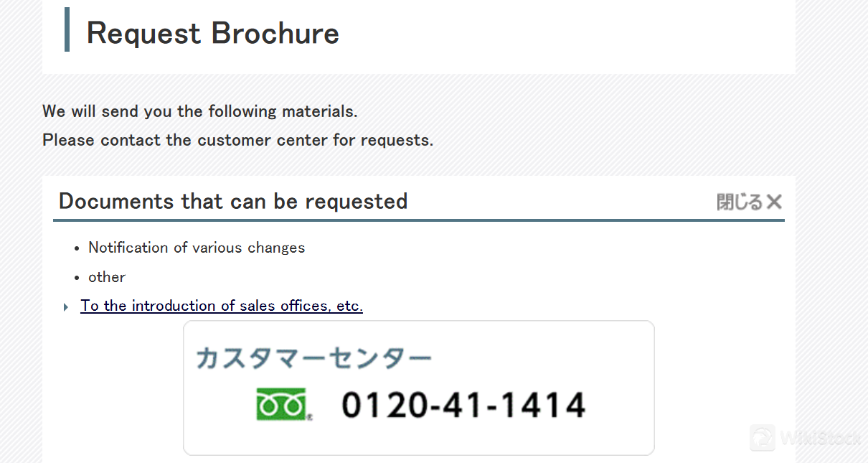Click the WikiStock watermark logo icon
868x463 pixels.
point(762,437)
